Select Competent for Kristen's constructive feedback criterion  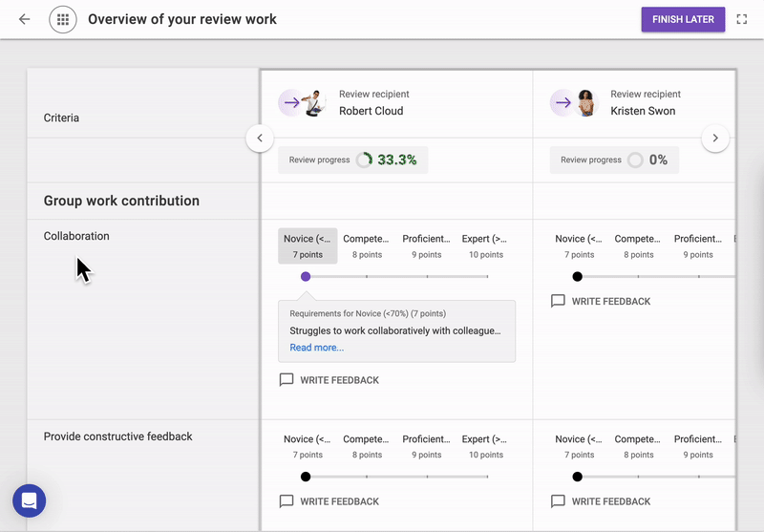638,446
